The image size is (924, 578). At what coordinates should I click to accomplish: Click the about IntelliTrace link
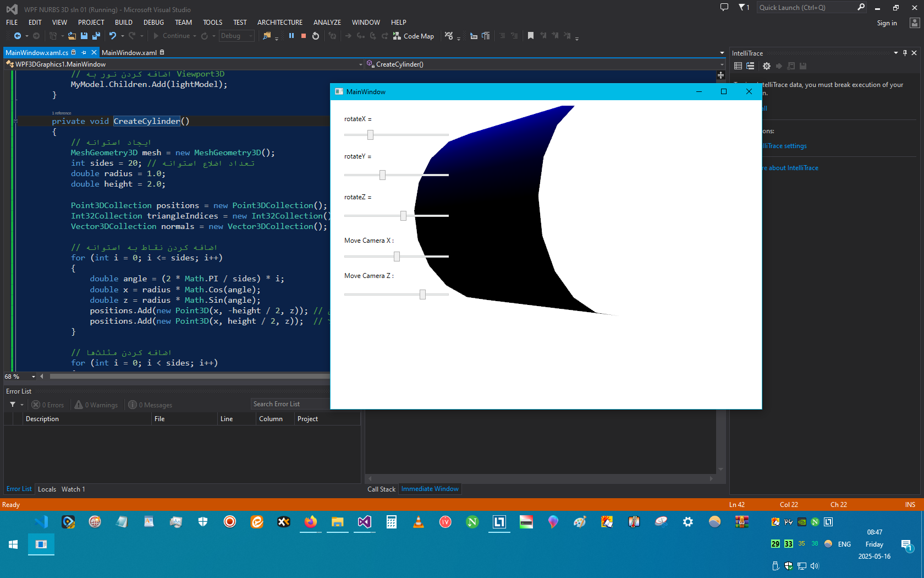point(790,168)
